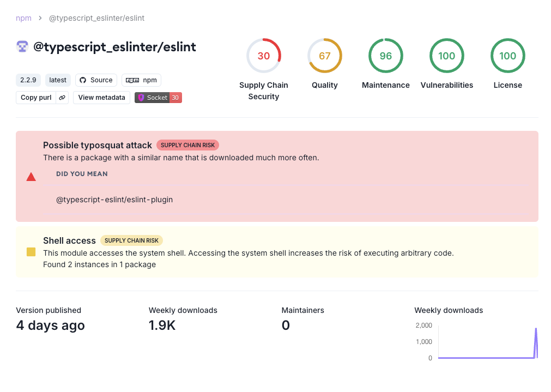The height and width of the screenshot is (392, 551).
Task: Click the DID YOU MEAN label
Action: click(82, 174)
